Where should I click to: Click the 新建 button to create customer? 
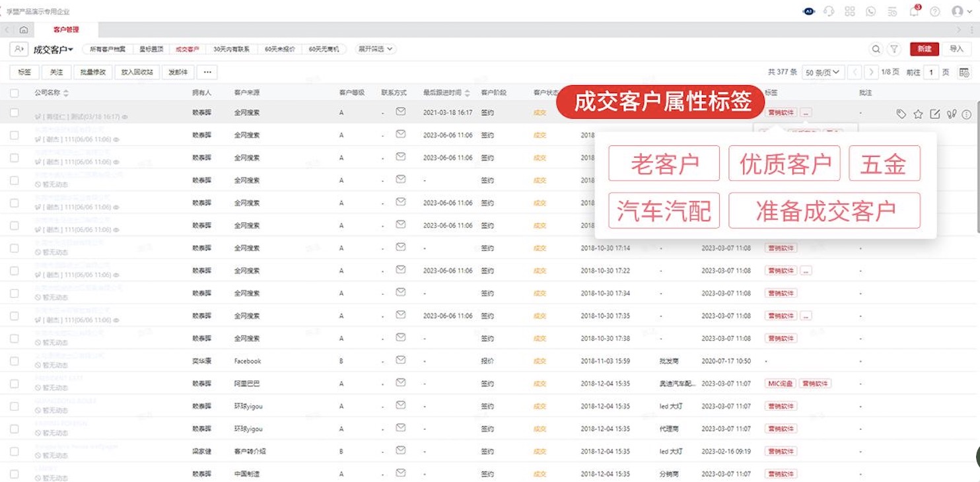[x=925, y=49]
